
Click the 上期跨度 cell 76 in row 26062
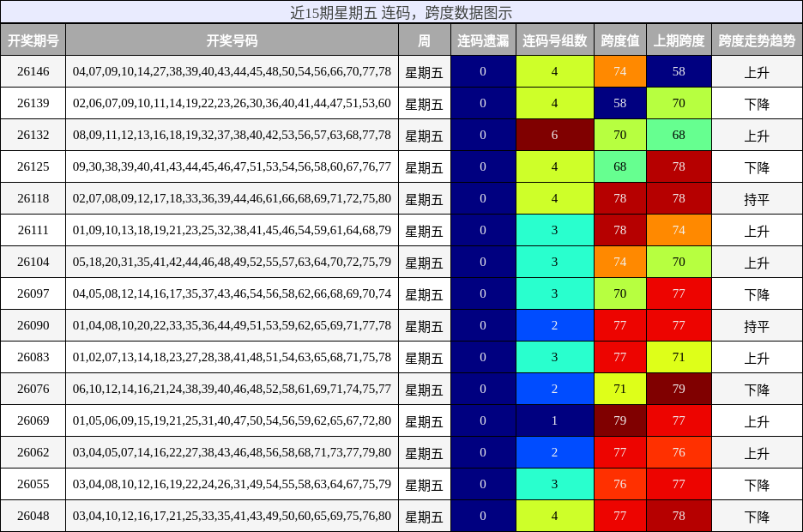point(679,452)
